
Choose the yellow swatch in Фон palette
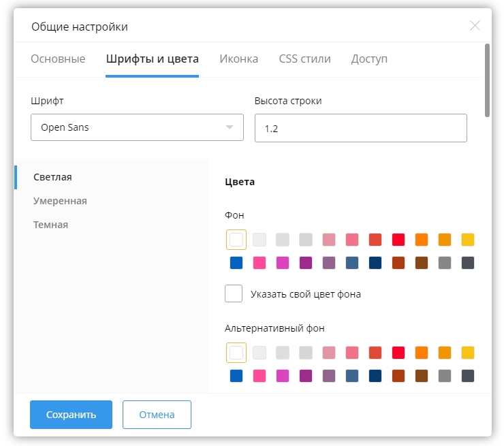468,240
